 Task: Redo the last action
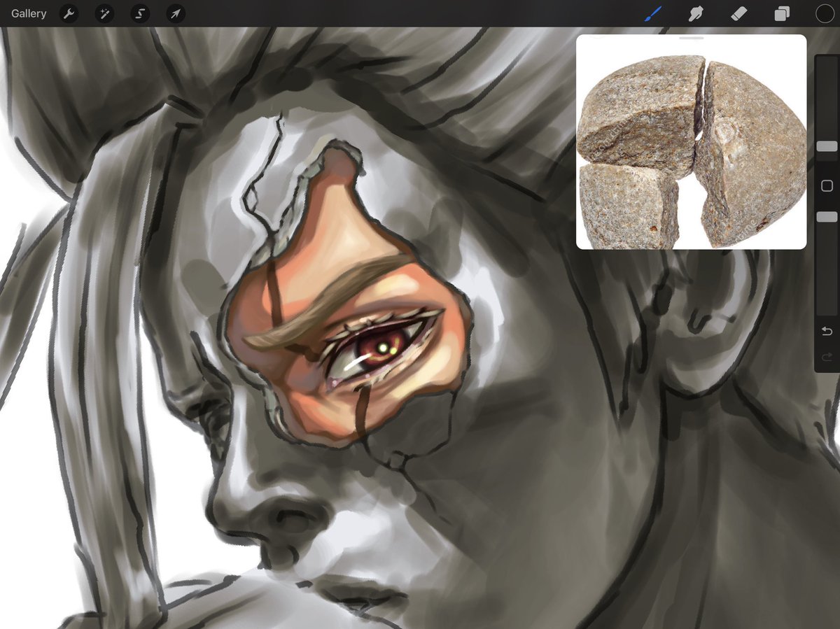[827, 358]
